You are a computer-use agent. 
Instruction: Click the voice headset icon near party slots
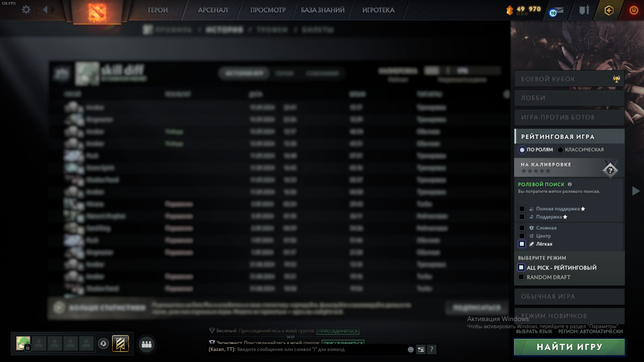pyautogui.click(x=103, y=344)
